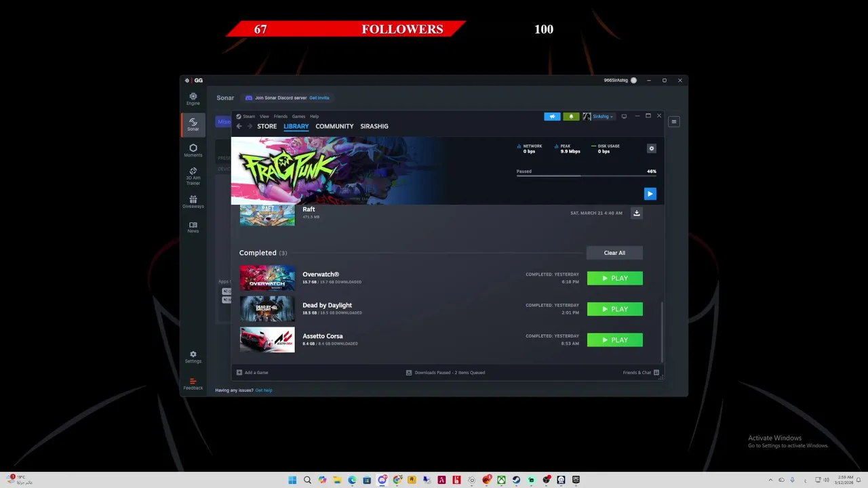Click the Overwatch thumbnail
868x488 pixels.
click(x=267, y=278)
